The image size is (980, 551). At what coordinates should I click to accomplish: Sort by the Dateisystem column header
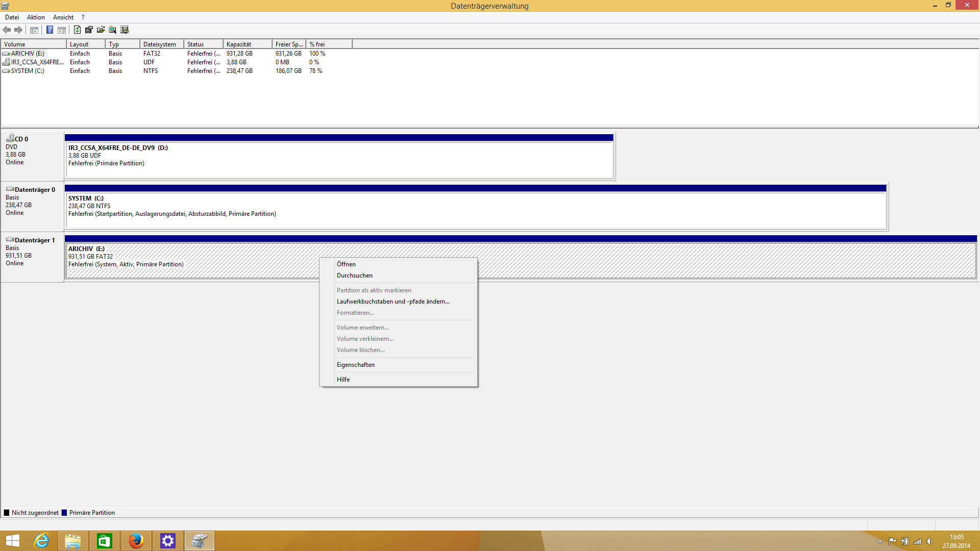(x=161, y=44)
